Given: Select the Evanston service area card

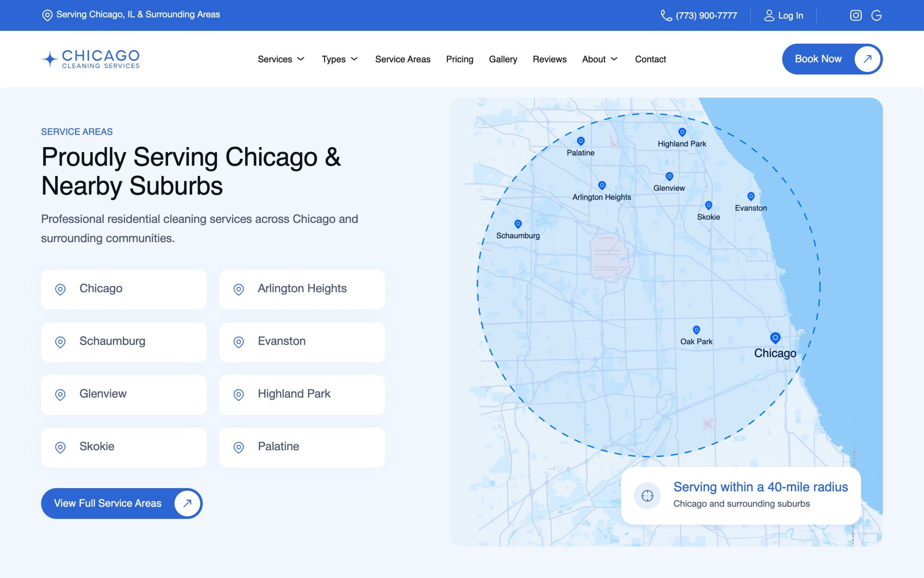Looking at the screenshot, I should [302, 342].
